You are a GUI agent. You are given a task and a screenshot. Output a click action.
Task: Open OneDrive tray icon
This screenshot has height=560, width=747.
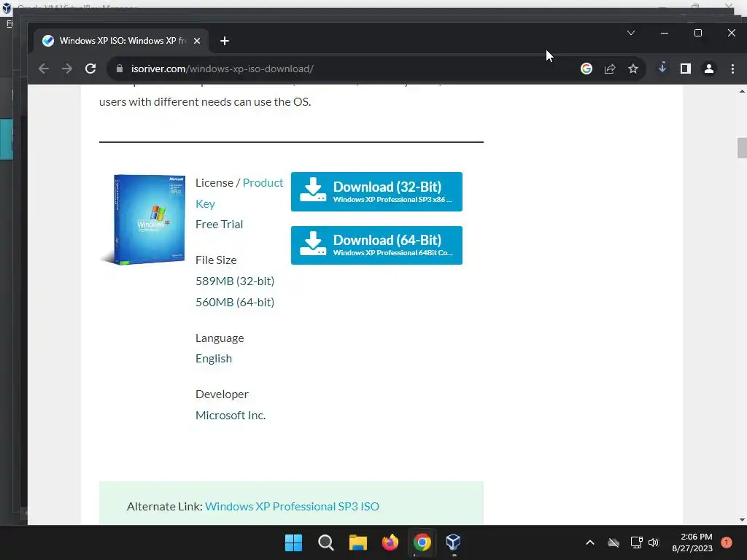[x=614, y=542]
